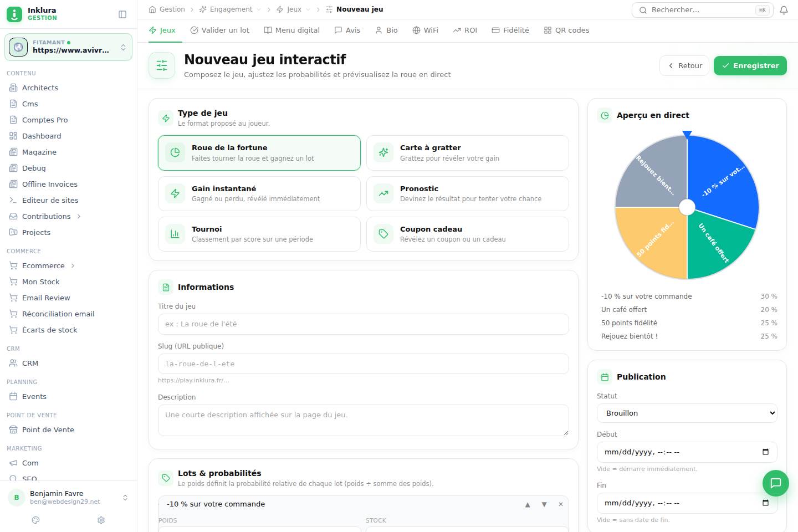
Task: Click the Gestion home breadcrumb
Action: pyautogui.click(x=167, y=9)
